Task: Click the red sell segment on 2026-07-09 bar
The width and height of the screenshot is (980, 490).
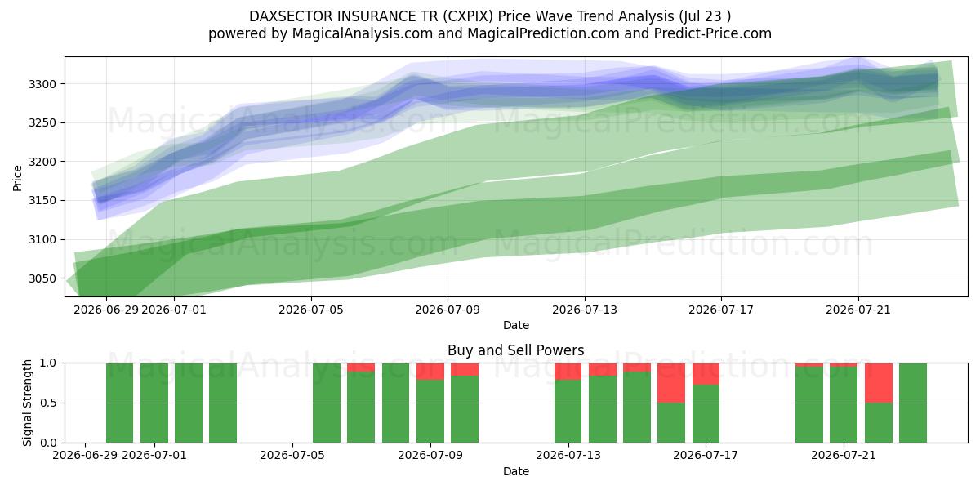Action: pyautogui.click(x=430, y=372)
